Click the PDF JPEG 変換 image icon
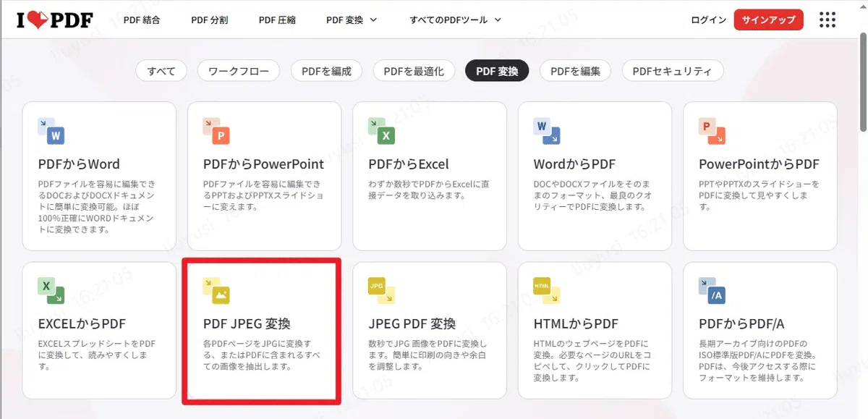868x419 pixels. 216,289
